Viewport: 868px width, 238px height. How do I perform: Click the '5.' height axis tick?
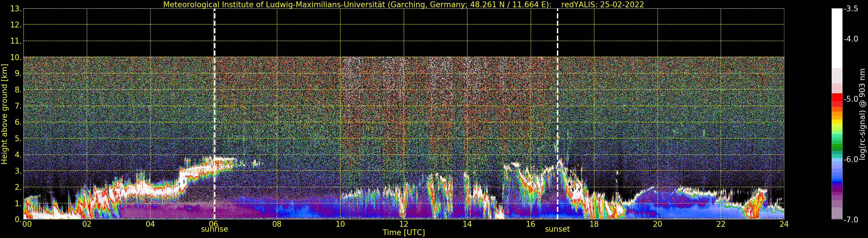[18, 139]
